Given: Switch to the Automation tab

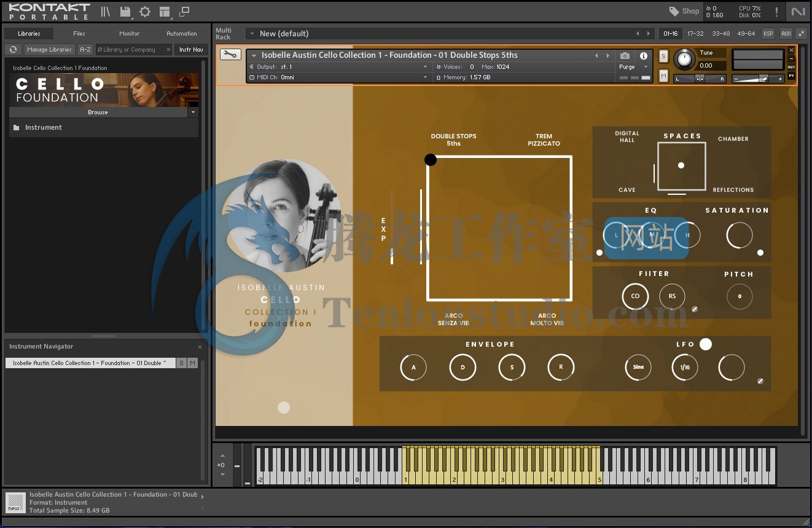Looking at the screenshot, I should click(182, 34).
